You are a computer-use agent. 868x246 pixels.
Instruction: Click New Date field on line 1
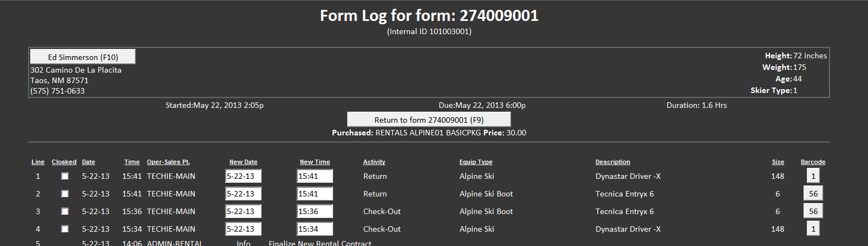pos(243,176)
